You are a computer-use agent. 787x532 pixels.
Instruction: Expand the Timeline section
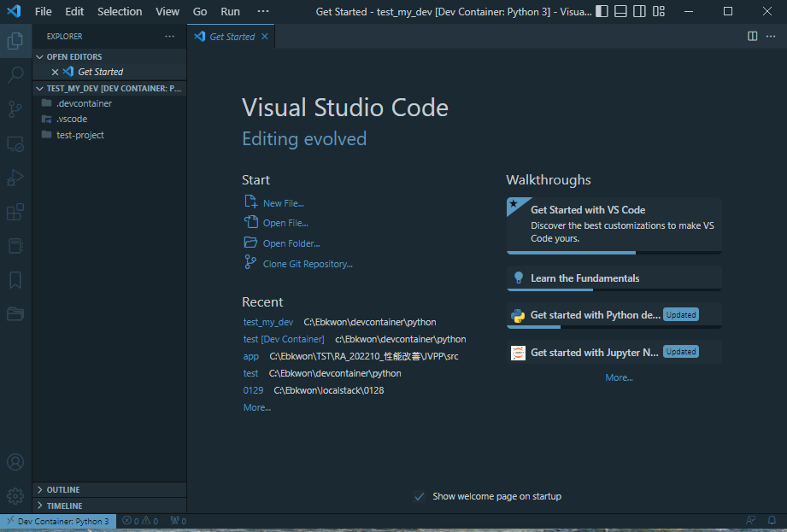coord(109,506)
